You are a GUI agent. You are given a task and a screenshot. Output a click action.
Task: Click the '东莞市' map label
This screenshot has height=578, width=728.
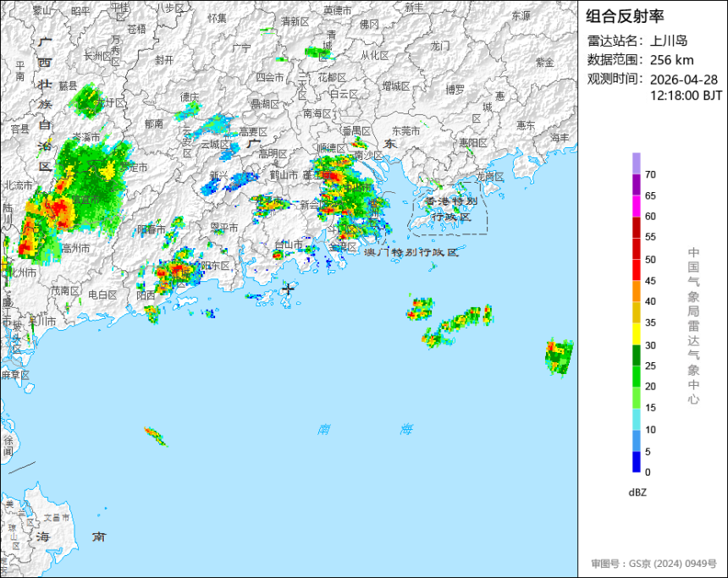[405, 131]
